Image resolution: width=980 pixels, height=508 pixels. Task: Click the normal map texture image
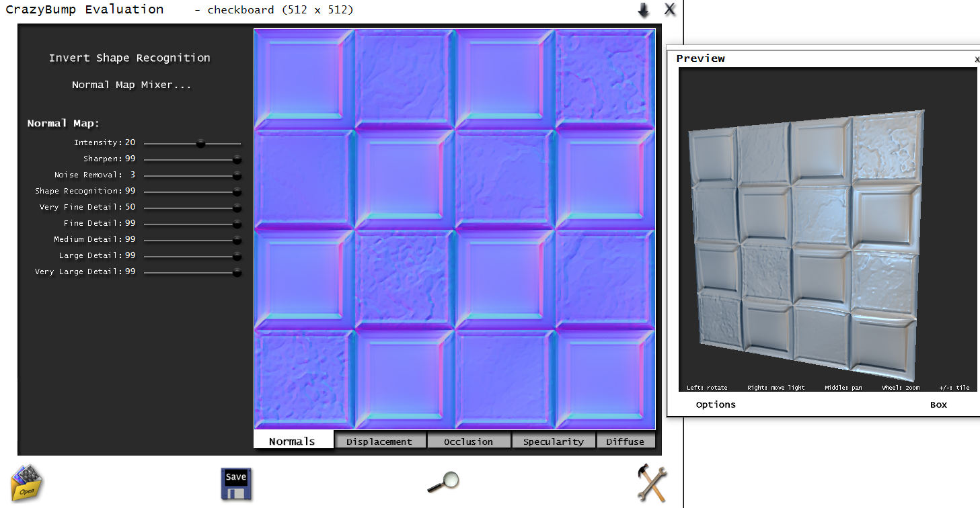click(x=454, y=228)
